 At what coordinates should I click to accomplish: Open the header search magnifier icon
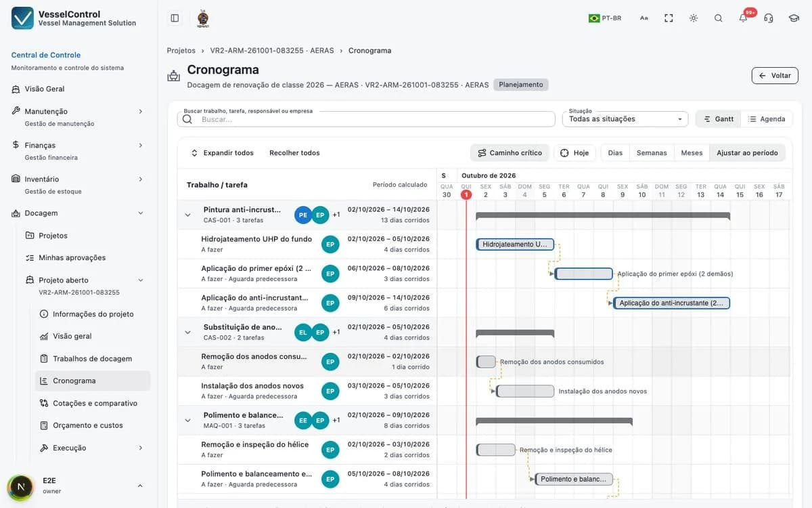click(x=719, y=18)
